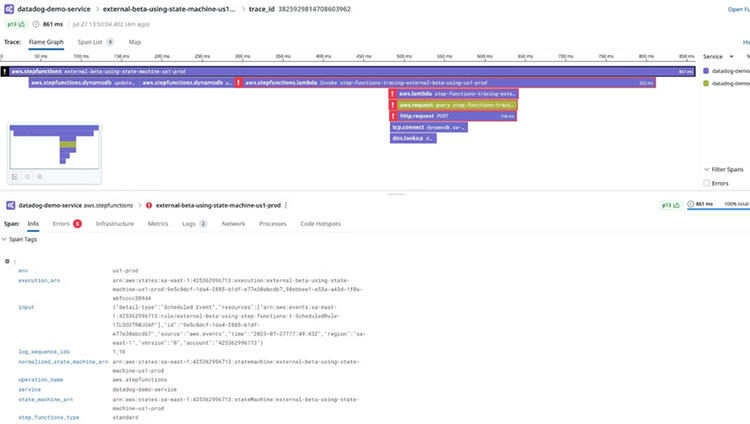750x424 pixels.
Task: Click the datadog-demo-service aws.stepfunctions link in span header
Action: tap(76, 205)
